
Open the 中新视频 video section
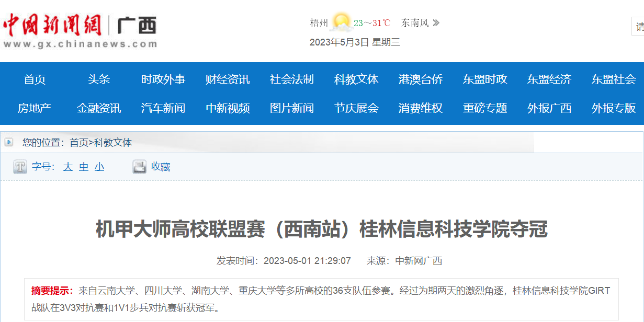tap(228, 108)
